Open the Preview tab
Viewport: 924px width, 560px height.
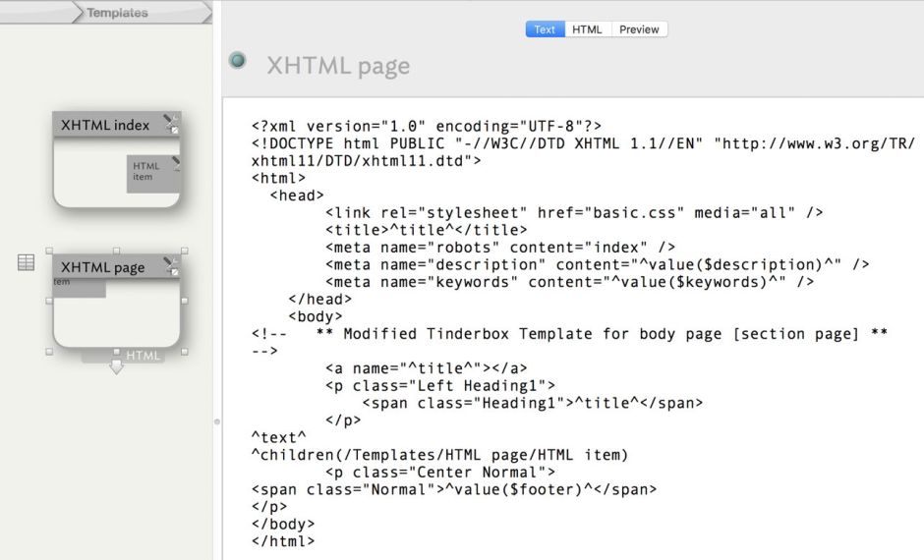(x=639, y=29)
